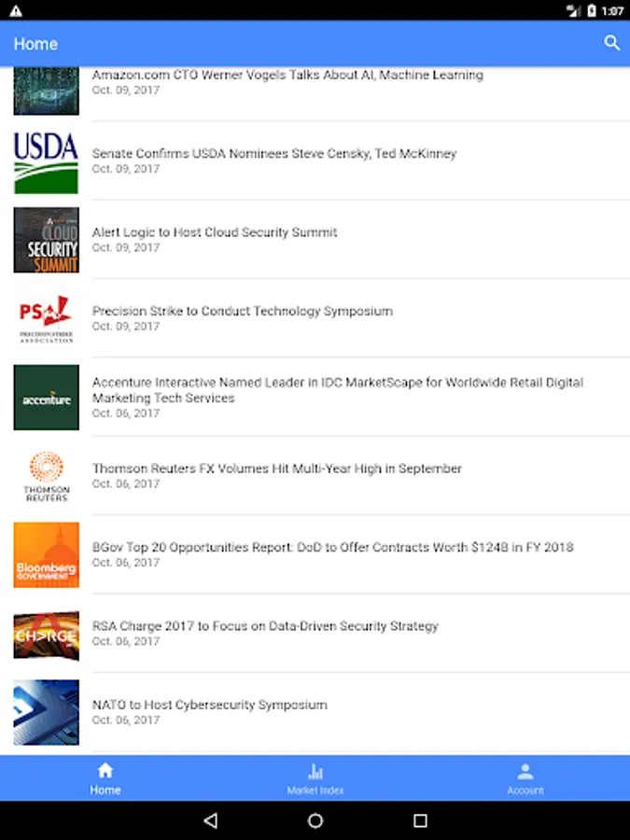
Task: Open the Thomson Reuters logo thumbnail
Action: 46,476
